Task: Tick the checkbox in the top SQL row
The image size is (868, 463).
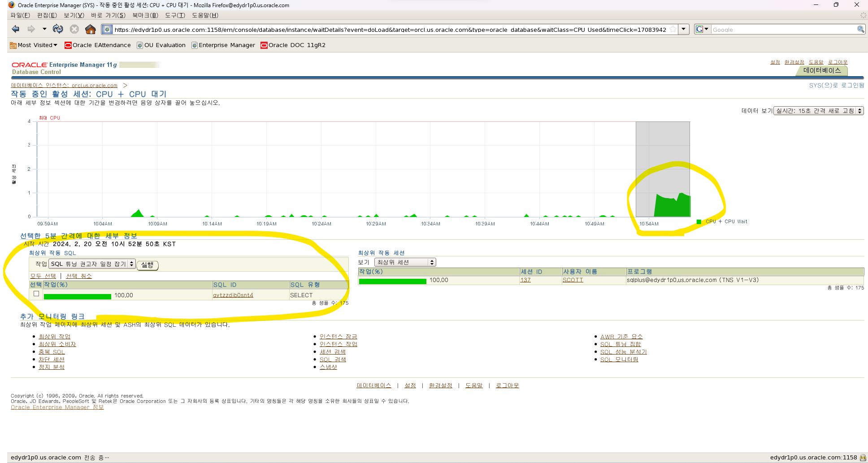Action: pos(36,294)
